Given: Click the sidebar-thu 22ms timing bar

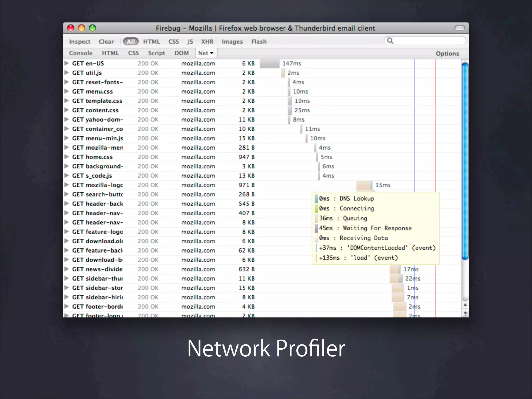Looking at the screenshot, I should [396, 278].
